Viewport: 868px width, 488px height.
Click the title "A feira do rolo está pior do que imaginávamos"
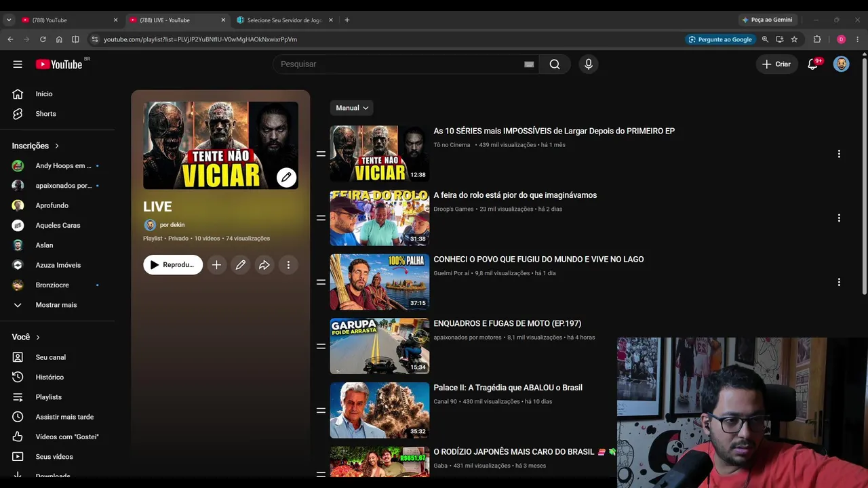515,195
